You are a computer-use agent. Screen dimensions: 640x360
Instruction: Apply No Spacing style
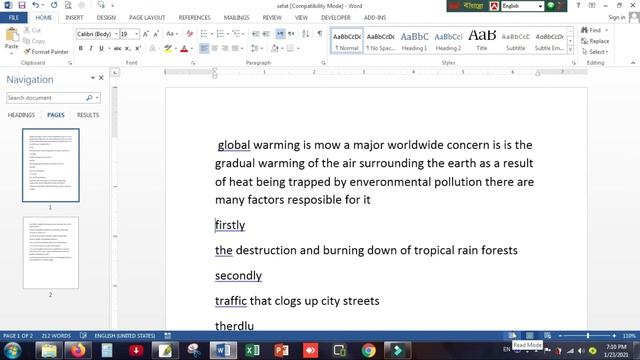(x=380, y=40)
